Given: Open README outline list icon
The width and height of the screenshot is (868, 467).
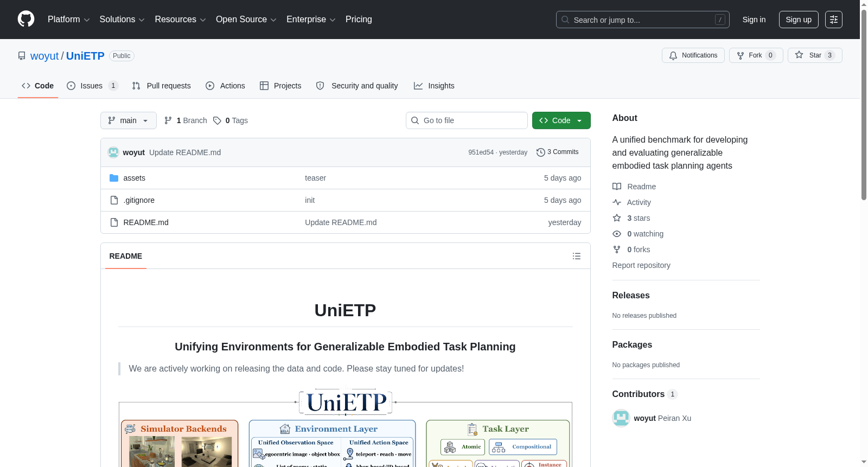Looking at the screenshot, I should point(577,256).
